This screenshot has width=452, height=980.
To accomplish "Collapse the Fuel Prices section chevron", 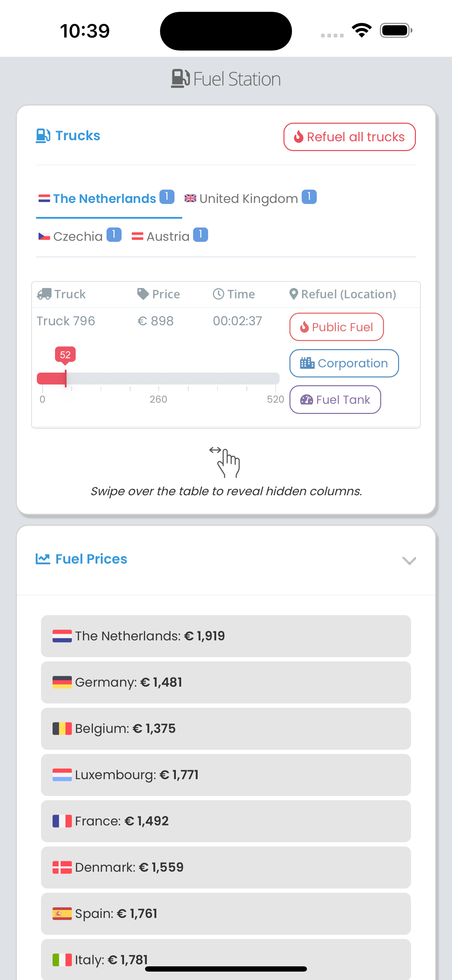I will click(409, 560).
